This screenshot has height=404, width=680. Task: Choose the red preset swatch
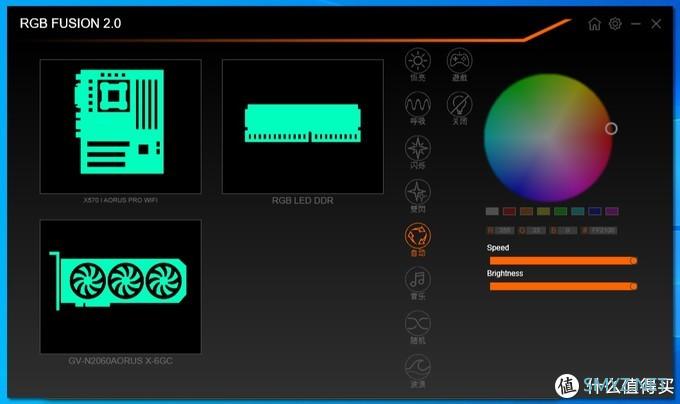[509, 212]
